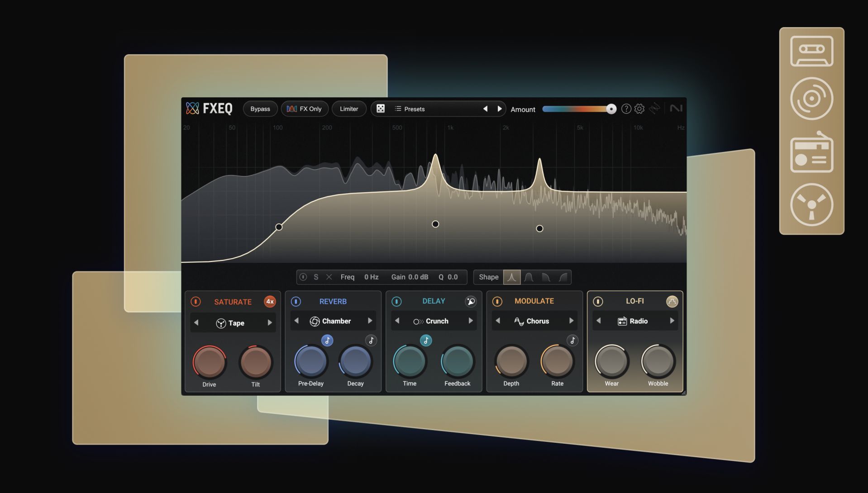Click the Native Instruments logo
Viewport: 868px width, 493px height.
pos(676,109)
